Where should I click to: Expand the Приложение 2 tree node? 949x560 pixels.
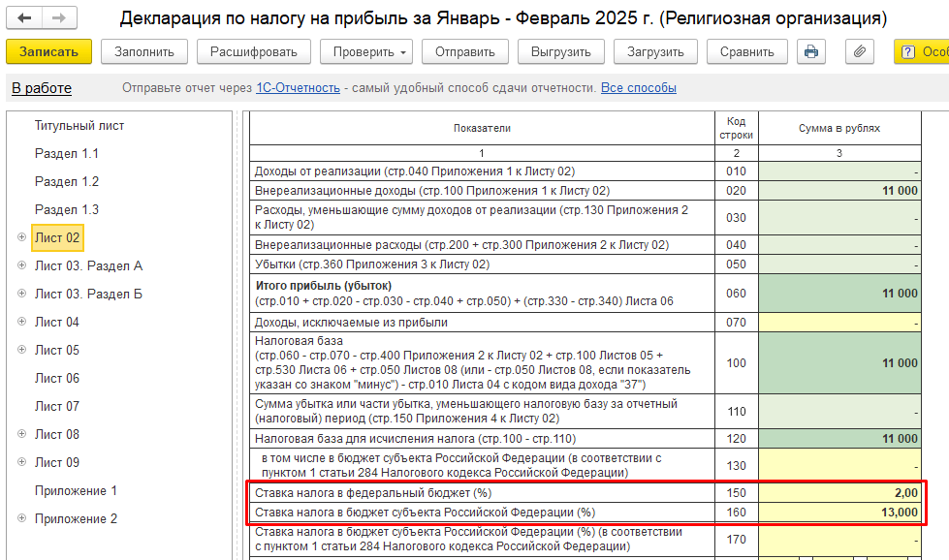tap(21, 518)
